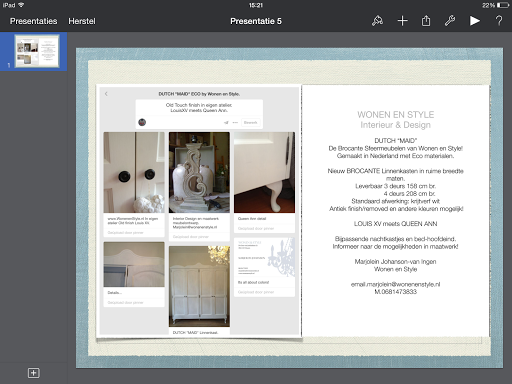Check the Wi-Fi status icon
The height and width of the screenshot is (384, 512).
(x=21, y=5)
